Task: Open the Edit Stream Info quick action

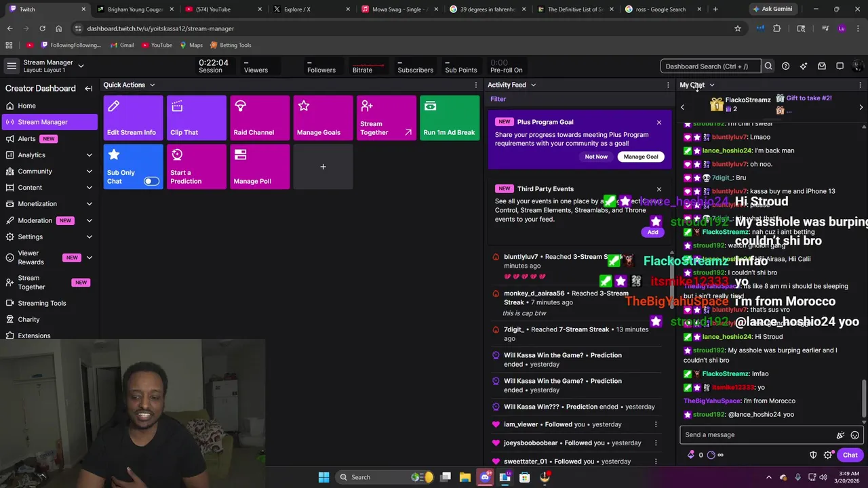Action: pos(133,118)
